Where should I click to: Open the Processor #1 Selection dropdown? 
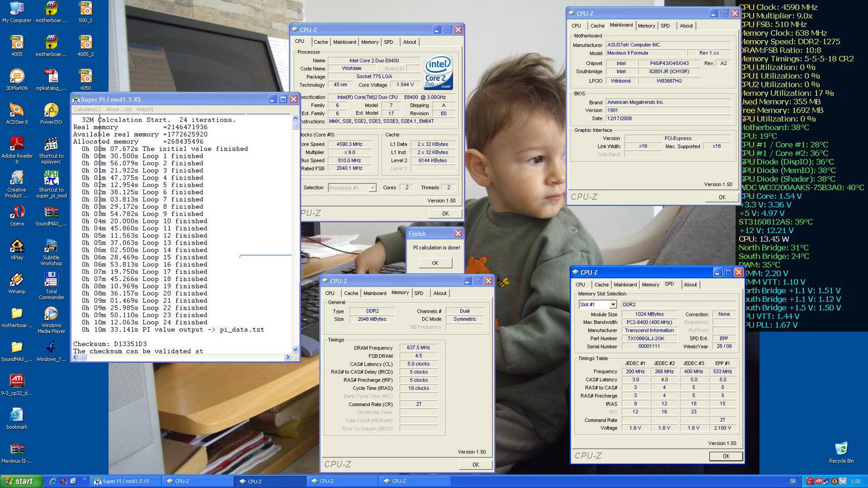pos(372,188)
